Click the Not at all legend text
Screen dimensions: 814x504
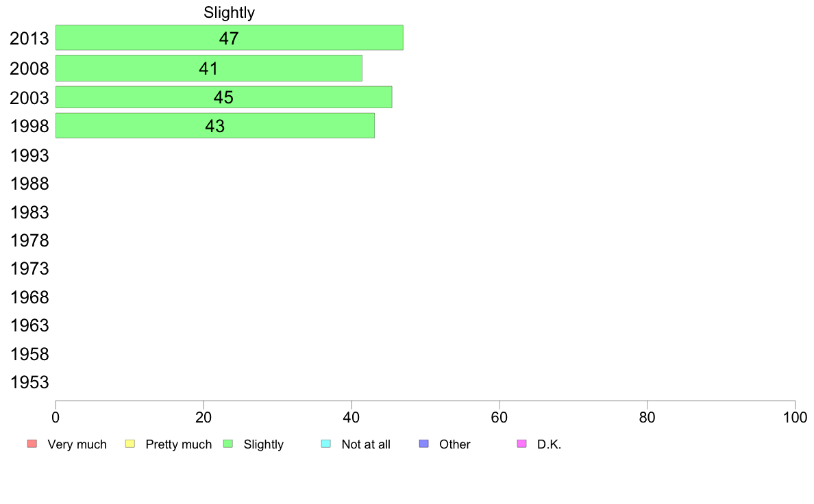click(x=366, y=444)
